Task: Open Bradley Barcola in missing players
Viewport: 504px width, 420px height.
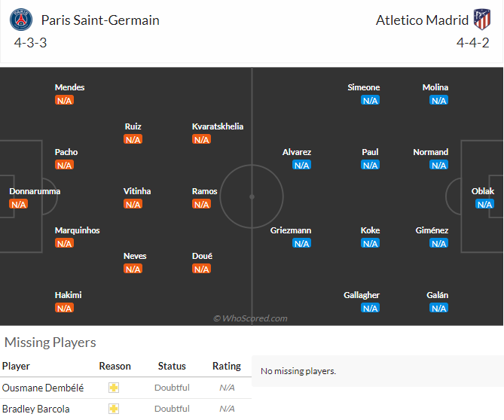Action: (35, 409)
